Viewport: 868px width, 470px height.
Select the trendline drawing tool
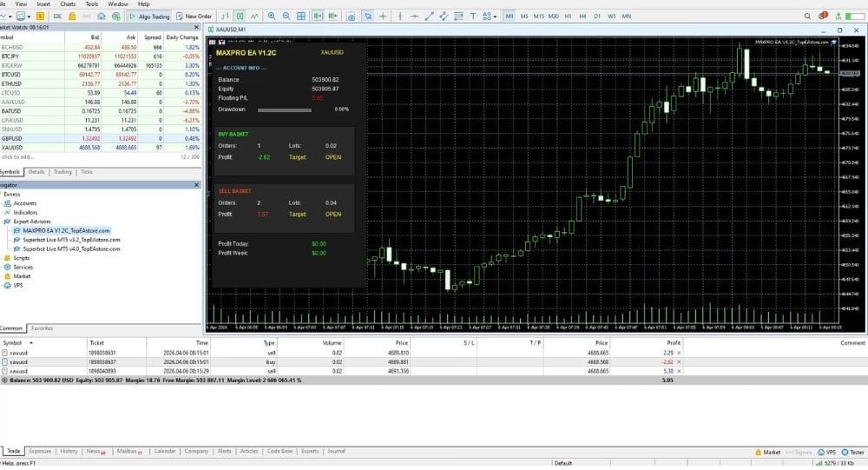pos(430,17)
